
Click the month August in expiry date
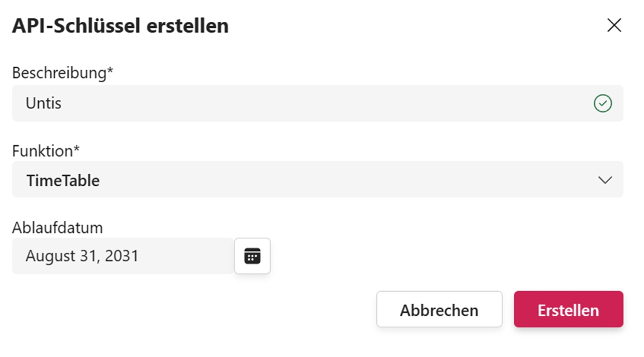click(x=50, y=256)
